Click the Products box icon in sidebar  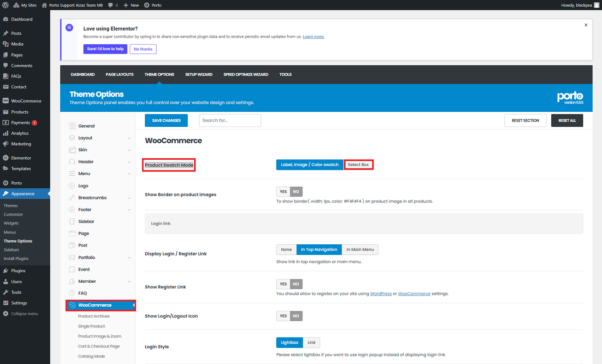click(6, 112)
